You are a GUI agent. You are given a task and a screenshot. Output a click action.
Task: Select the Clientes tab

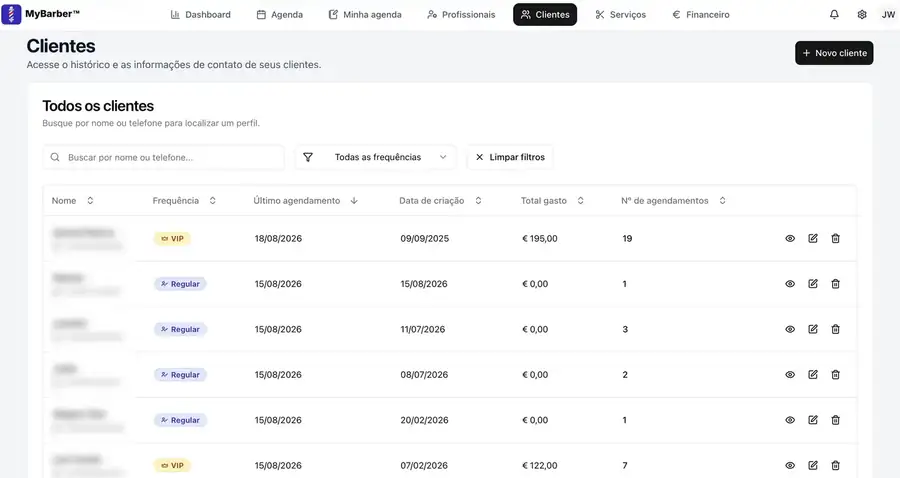tap(545, 14)
